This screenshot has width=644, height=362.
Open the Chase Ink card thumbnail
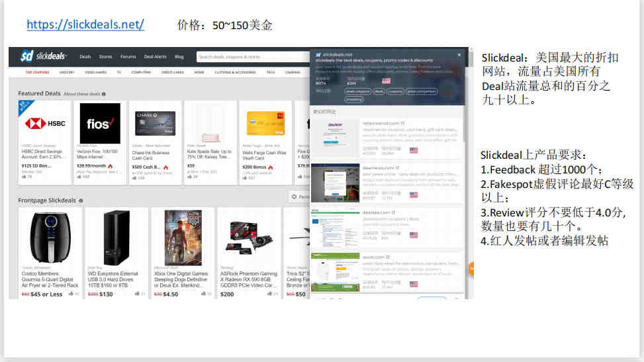tap(156, 123)
